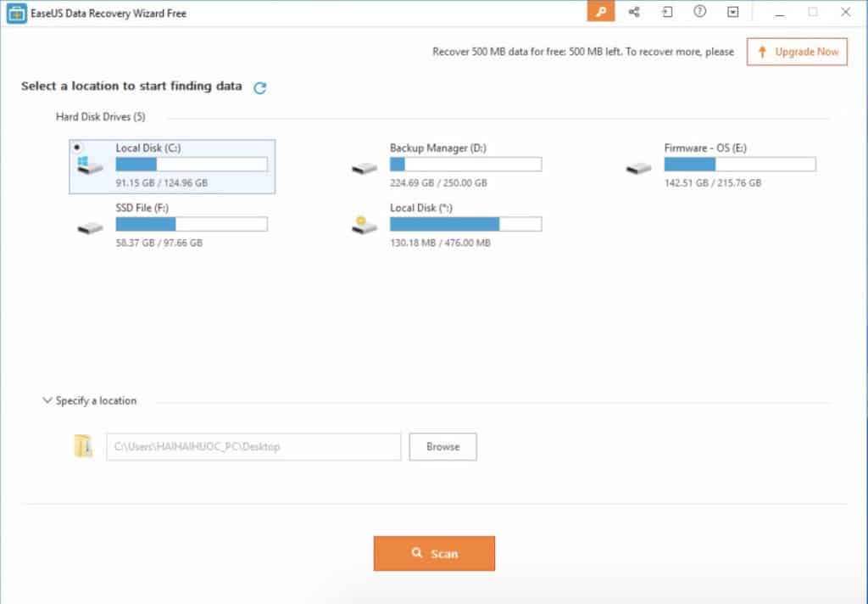Select the SSD File (F:) drive icon
Image resolution: width=868 pixels, height=604 pixels.
coord(90,227)
